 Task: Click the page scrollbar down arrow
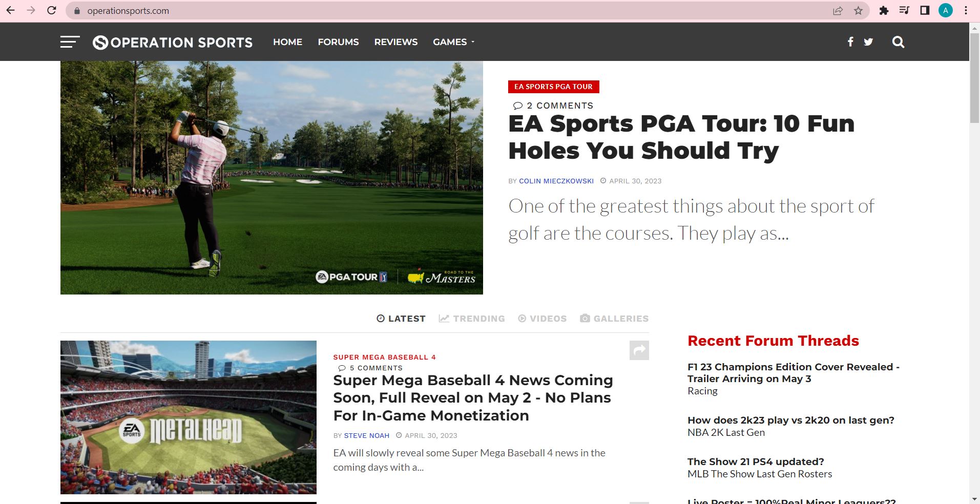click(x=974, y=499)
